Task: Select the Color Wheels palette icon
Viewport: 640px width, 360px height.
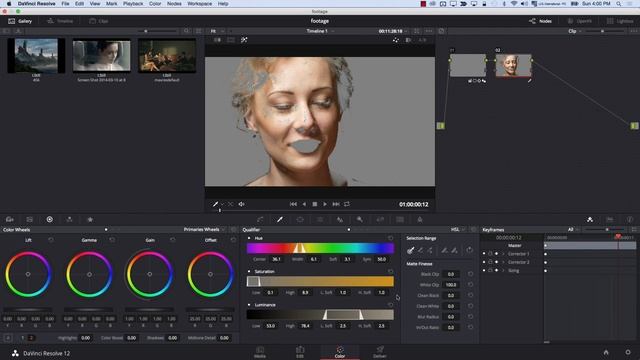Action: click(49, 220)
